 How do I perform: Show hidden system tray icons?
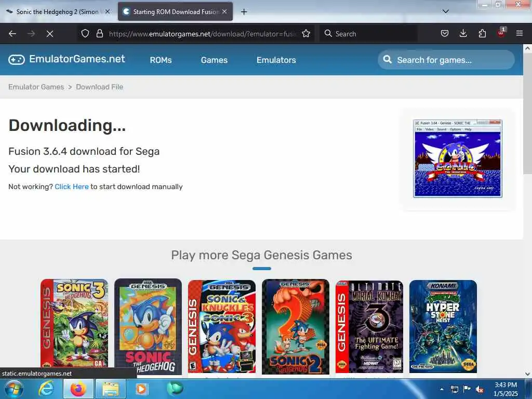[442, 389]
